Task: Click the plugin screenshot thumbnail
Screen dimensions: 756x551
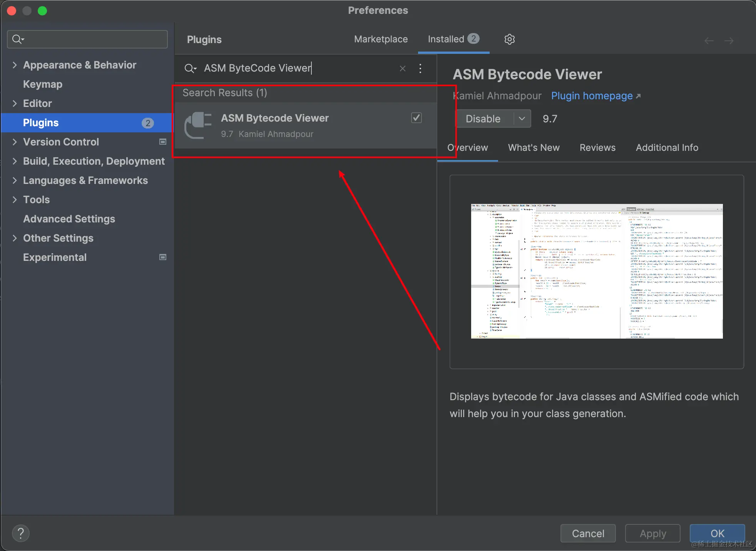Action: pos(597,271)
